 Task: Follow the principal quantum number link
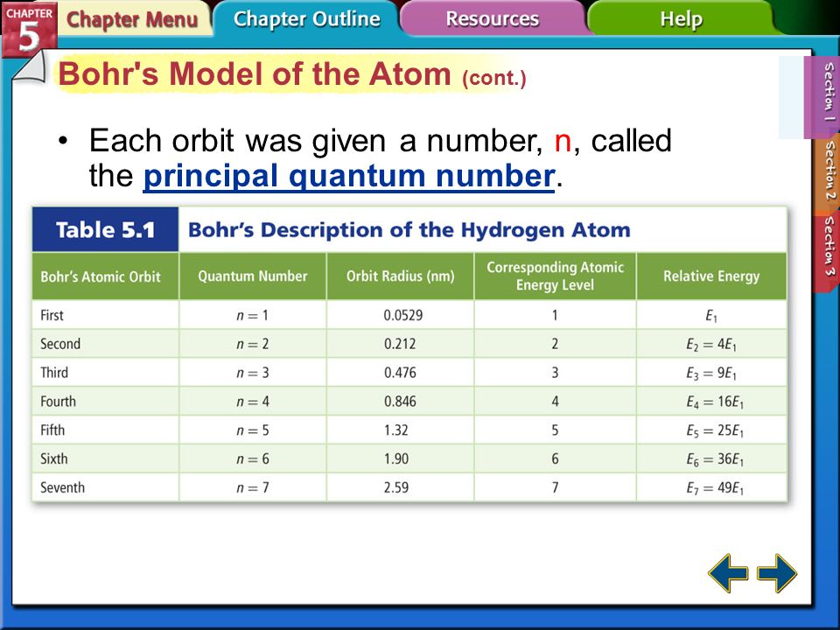click(349, 176)
